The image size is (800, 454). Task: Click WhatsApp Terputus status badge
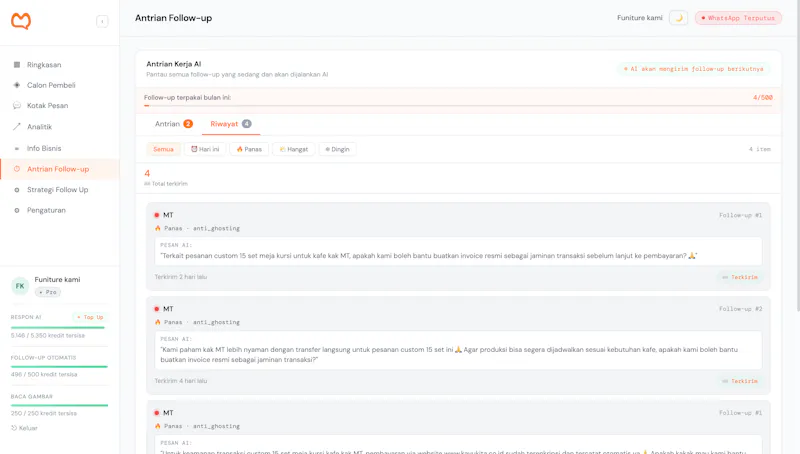coord(738,18)
